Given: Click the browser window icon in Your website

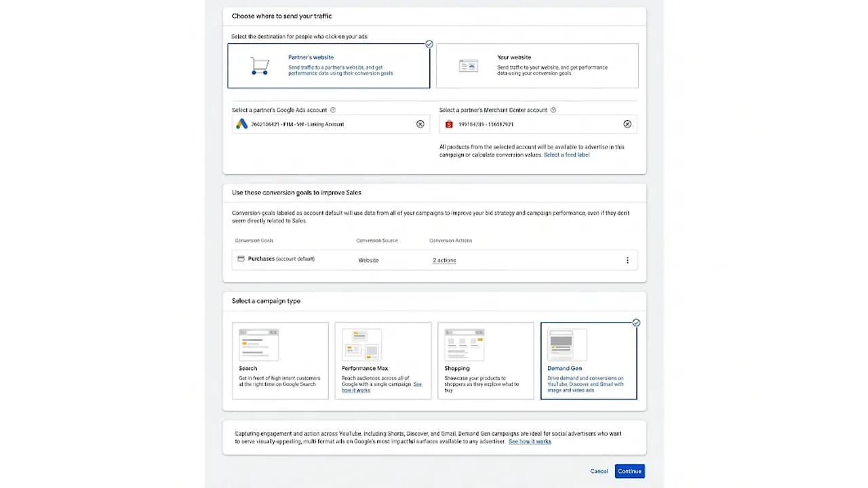Looking at the screenshot, I should (469, 66).
